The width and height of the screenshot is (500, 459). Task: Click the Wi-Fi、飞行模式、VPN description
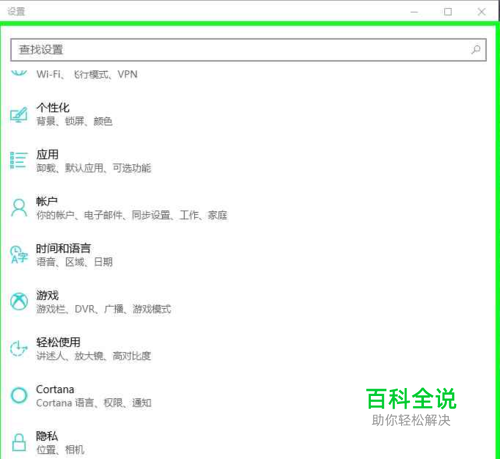[x=87, y=74]
